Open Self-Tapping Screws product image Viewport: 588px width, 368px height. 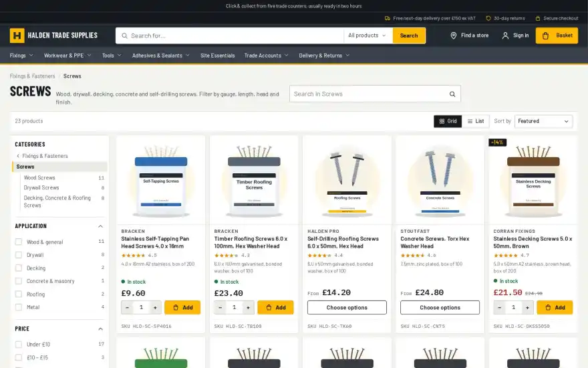tap(161, 180)
